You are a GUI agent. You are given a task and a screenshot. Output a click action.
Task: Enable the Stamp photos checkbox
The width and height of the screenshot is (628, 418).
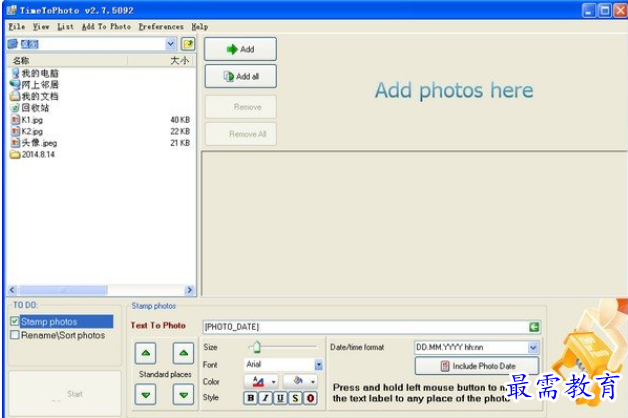point(15,322)
